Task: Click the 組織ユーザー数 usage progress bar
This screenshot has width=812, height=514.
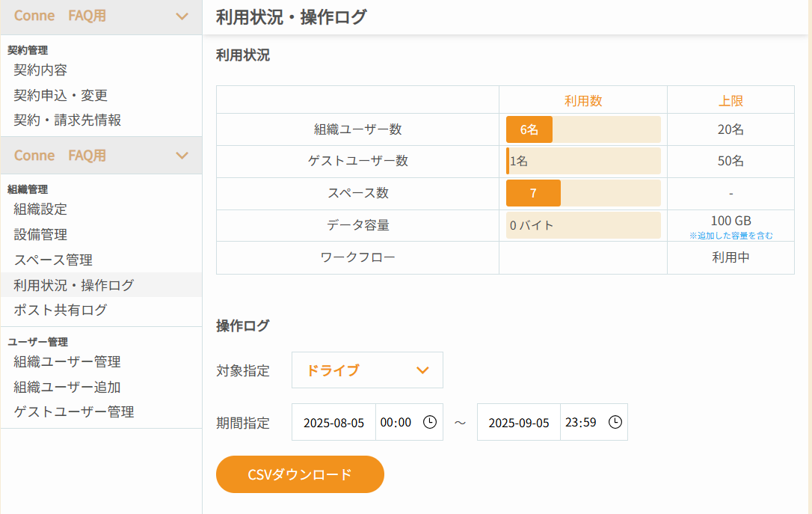Action: pos(583,129)
